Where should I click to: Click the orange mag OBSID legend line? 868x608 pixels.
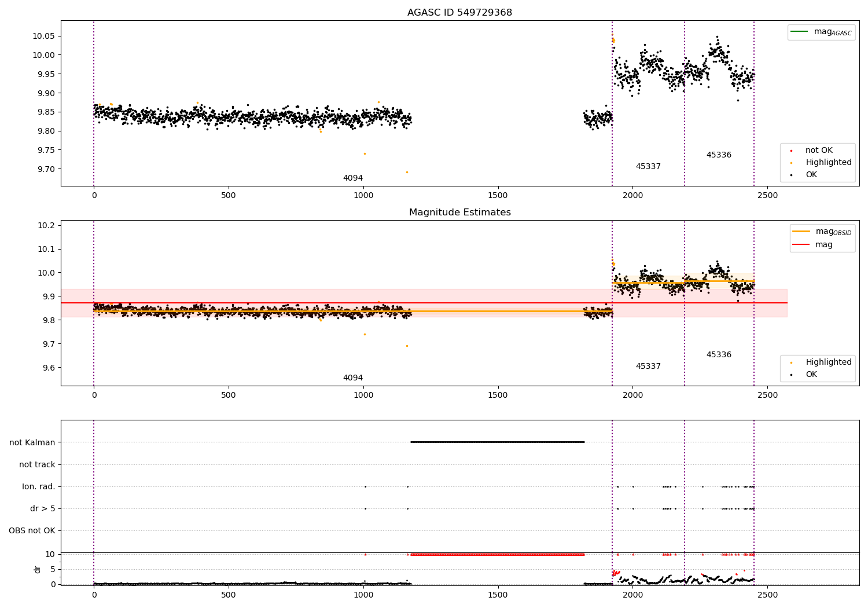[x=801, y=232]
